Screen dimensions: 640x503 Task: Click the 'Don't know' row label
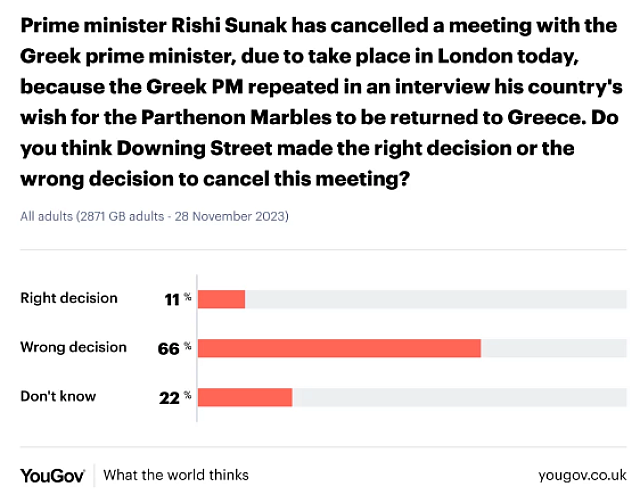[58, 396]
